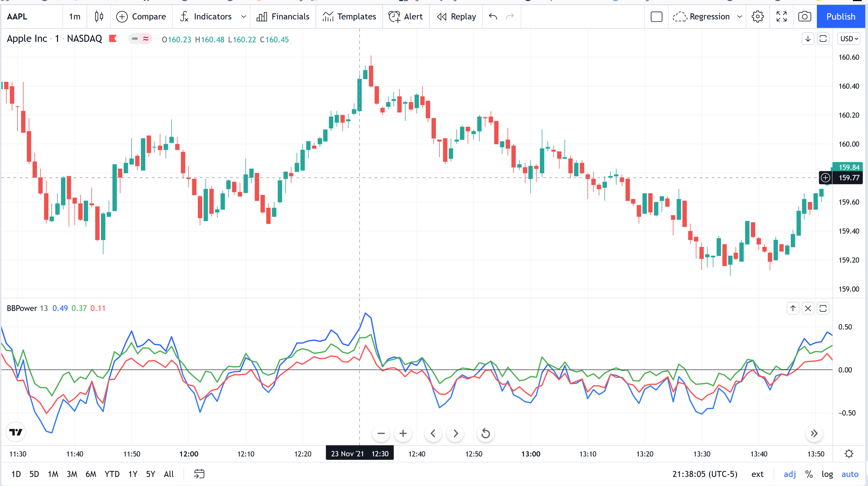
Task: Maximize the main price pane
Action: click(x=823, y=39)
